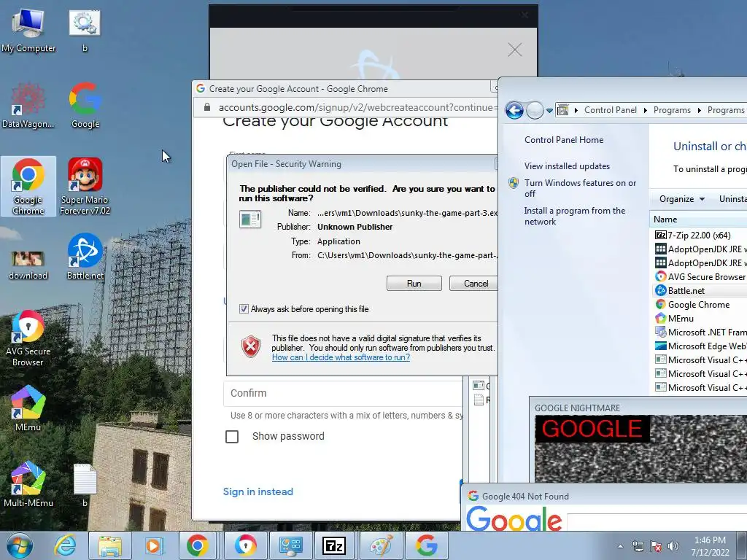Open Turn Windows features on or off
The height and width of the screenshot is (560, 747).
pyautogui.click(x=580, y=188)
